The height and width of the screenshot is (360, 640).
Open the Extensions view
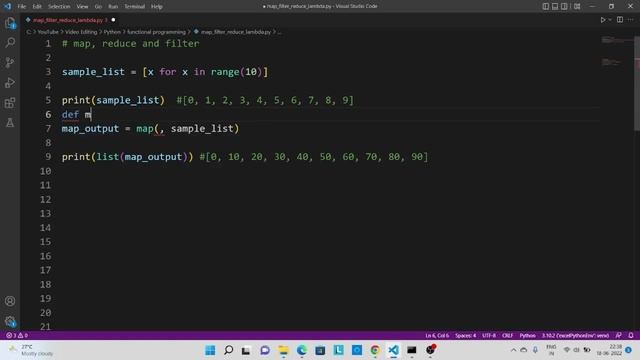click(10, 102)
